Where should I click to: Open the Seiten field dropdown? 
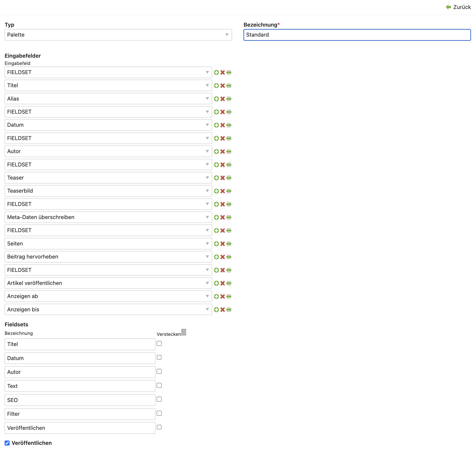pyautogui.click(x=108, y=244)
